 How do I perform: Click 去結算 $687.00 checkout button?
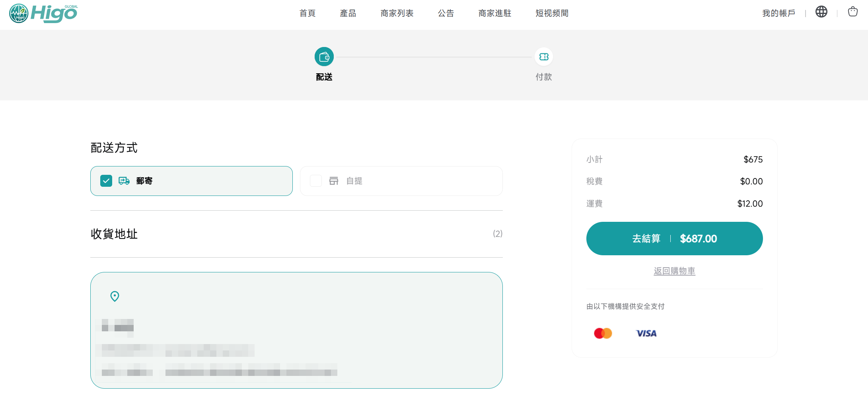[674, 239]
